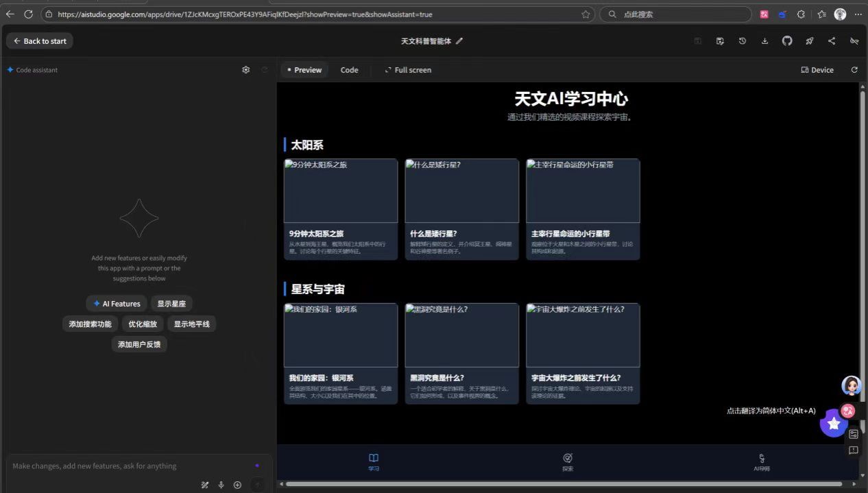Click the AI Features suggestion chip
The image size is (868, 493).
(x=117, y=304)
